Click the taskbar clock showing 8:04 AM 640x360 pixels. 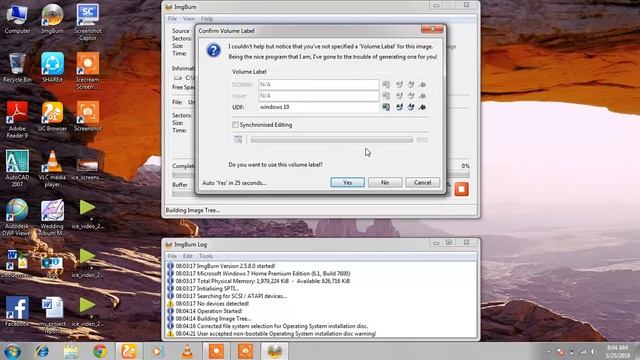(x=618, y=351)
